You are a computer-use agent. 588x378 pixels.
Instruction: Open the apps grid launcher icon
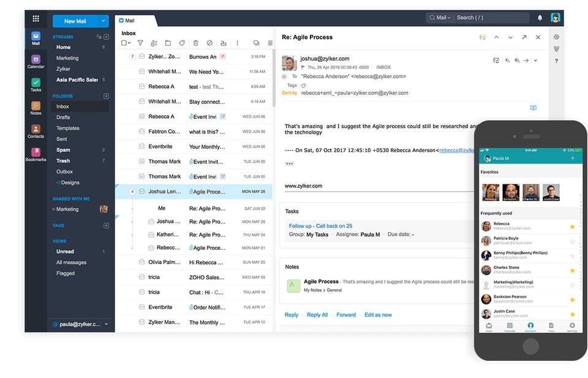click(36, 18)
